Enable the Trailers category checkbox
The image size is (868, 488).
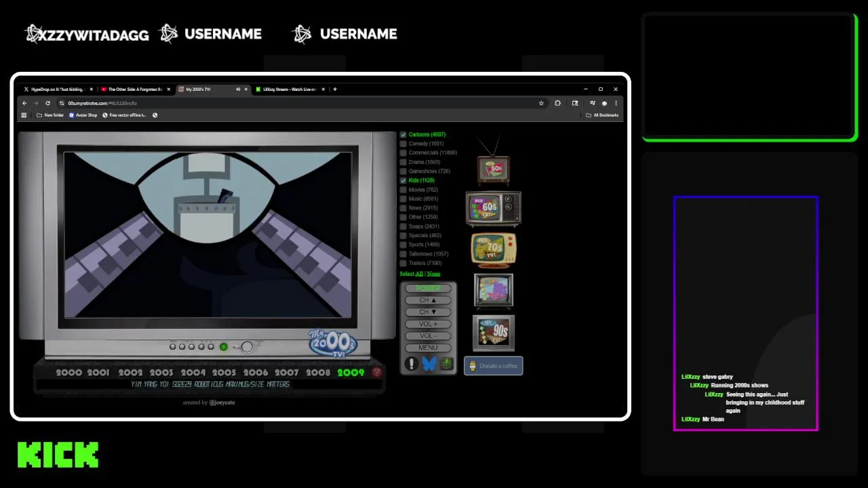coord(403,263)
